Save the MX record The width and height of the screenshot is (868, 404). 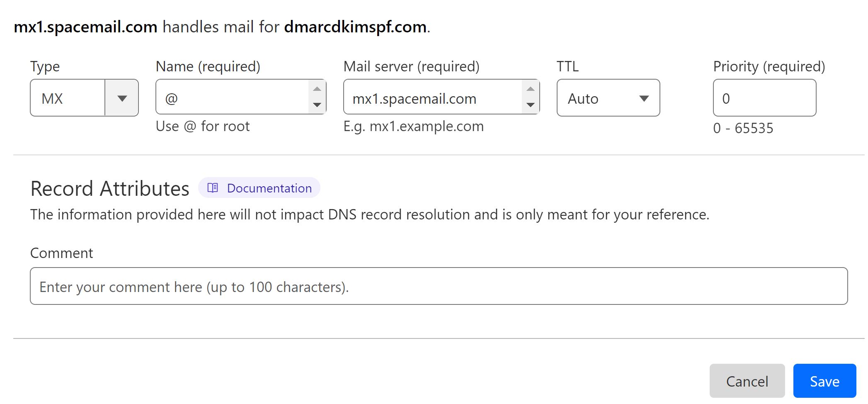[824, 381]
